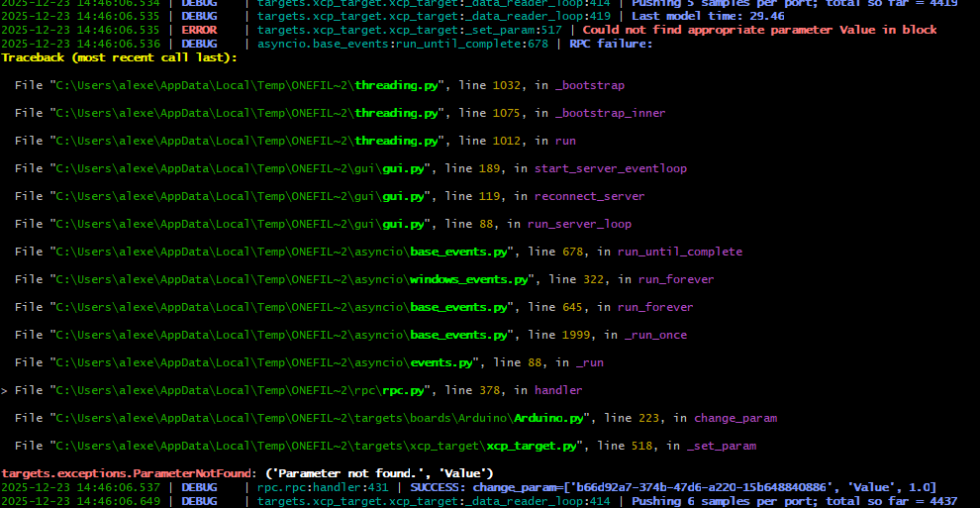The width and height of the screenshot is (980, 508).
Task: Select function "run" at threading.py line 1012
Action: coord(565,141)
